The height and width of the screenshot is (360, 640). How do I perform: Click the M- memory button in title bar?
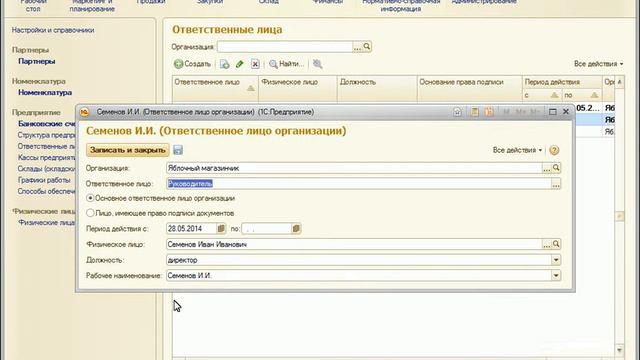(535, 112)
